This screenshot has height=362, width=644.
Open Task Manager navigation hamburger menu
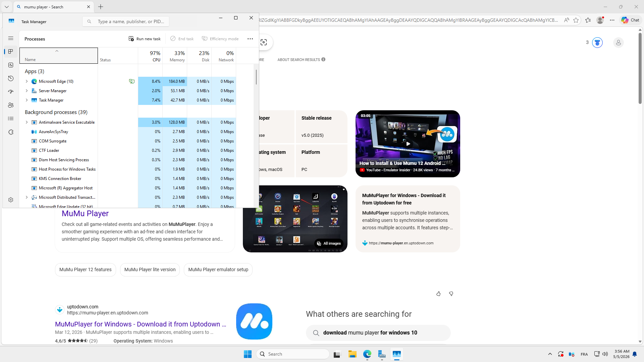click(x=11, y=38)
